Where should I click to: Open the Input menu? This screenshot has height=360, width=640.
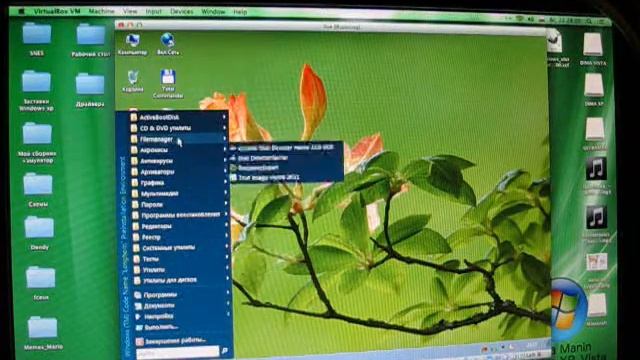(x=153, y=11)
